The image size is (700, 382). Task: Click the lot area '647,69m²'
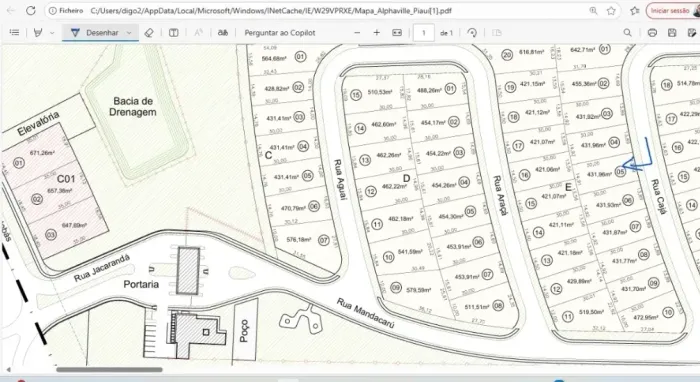coord(74,225)
